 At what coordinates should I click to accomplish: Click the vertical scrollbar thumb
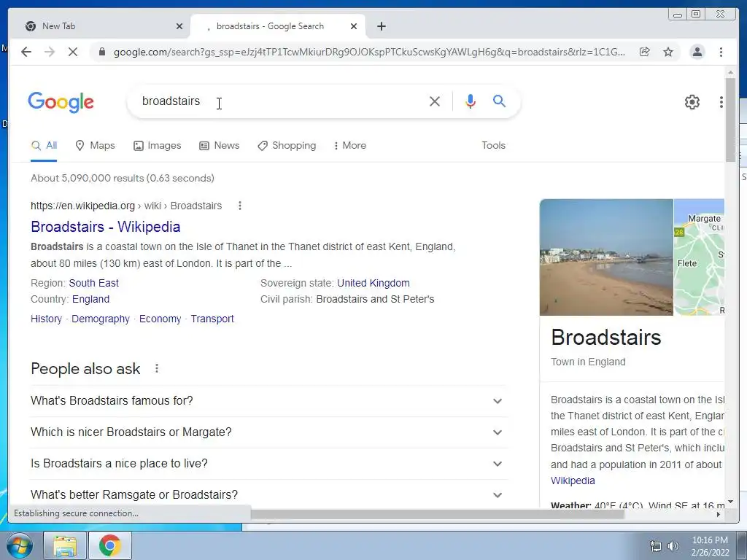pyautogui.click(x=729, y=119)
